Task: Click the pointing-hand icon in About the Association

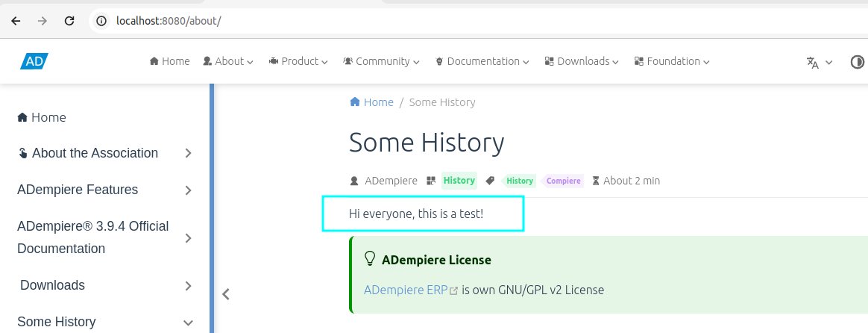Action: tap(22, 153)
